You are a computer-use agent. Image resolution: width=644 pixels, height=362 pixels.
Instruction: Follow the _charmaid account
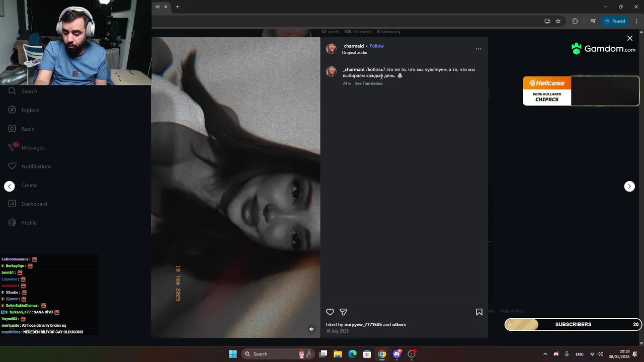pos(376,46)
